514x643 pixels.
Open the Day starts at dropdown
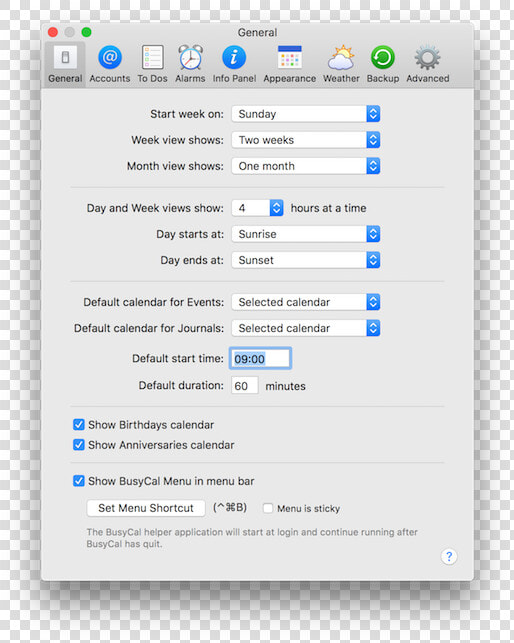(x=306, y=234)
